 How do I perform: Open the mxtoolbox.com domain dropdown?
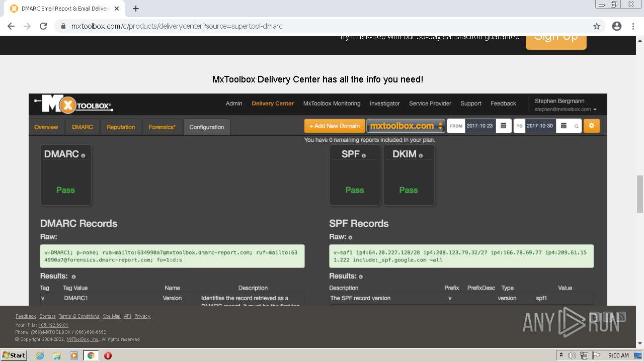point(406,126)
